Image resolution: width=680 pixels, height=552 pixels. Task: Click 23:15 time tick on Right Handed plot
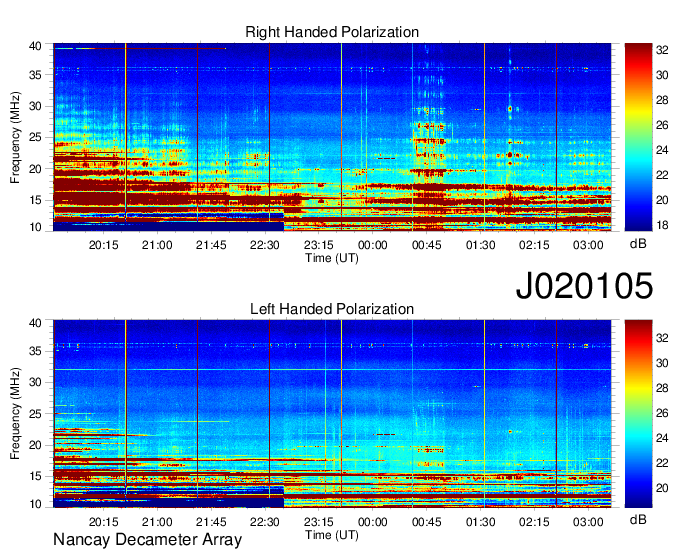click(x=319, y=245)
